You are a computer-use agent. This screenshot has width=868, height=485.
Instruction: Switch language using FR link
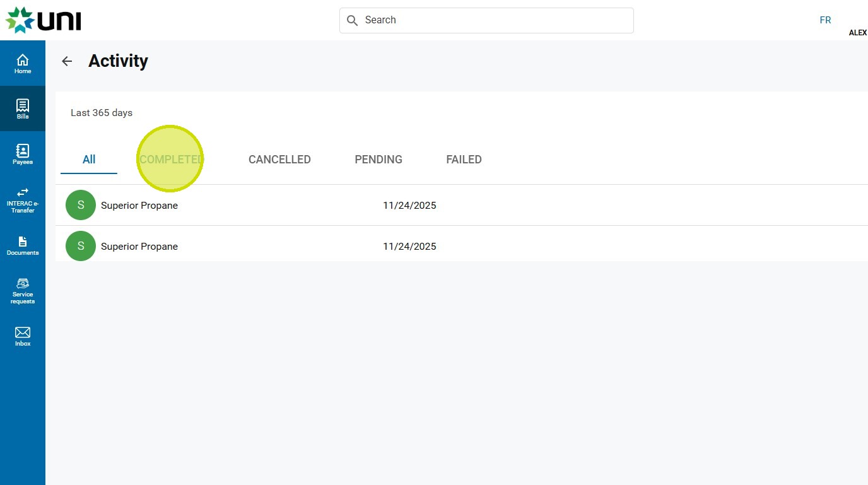tap(825, 20)
